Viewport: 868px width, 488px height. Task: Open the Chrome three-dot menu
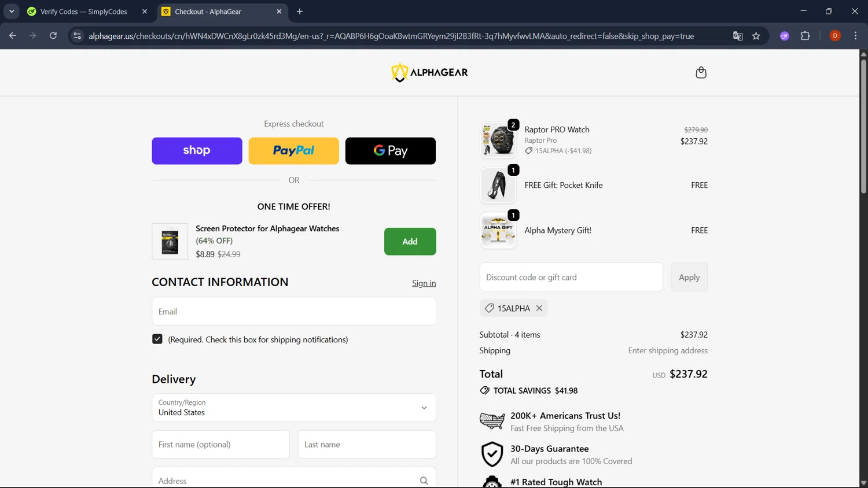tap(855, 36)
